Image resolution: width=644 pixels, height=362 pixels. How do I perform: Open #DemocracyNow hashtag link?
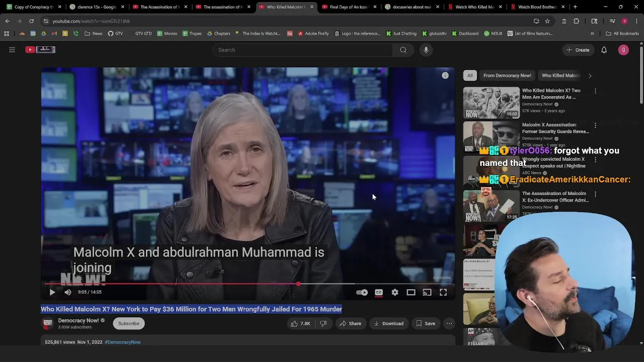point(123,342)
